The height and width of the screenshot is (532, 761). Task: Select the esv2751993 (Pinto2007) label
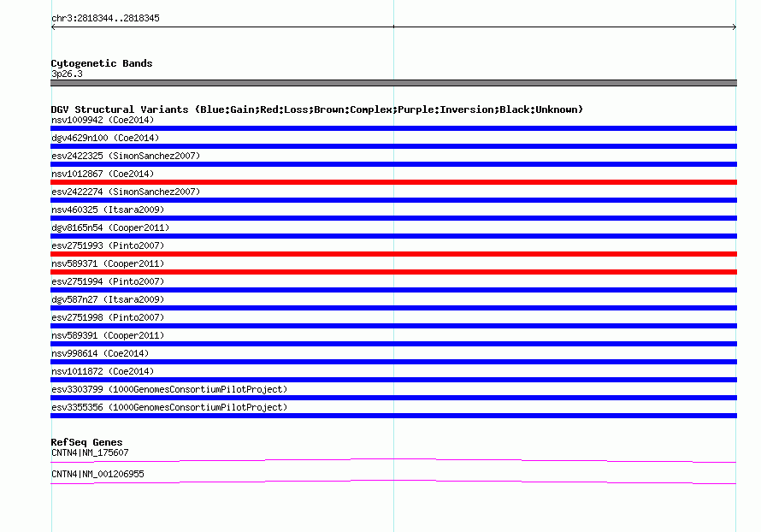click(108, 245)
